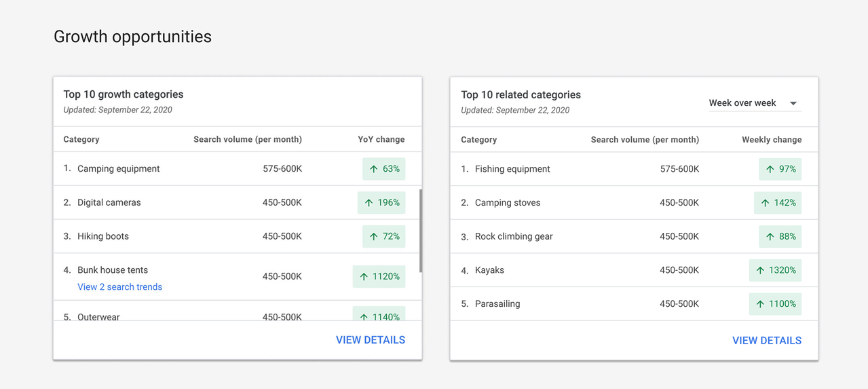Click the dropdown arrow beside Week over week
Viewport: 868px width, 389px height.
tap(793, 103)
